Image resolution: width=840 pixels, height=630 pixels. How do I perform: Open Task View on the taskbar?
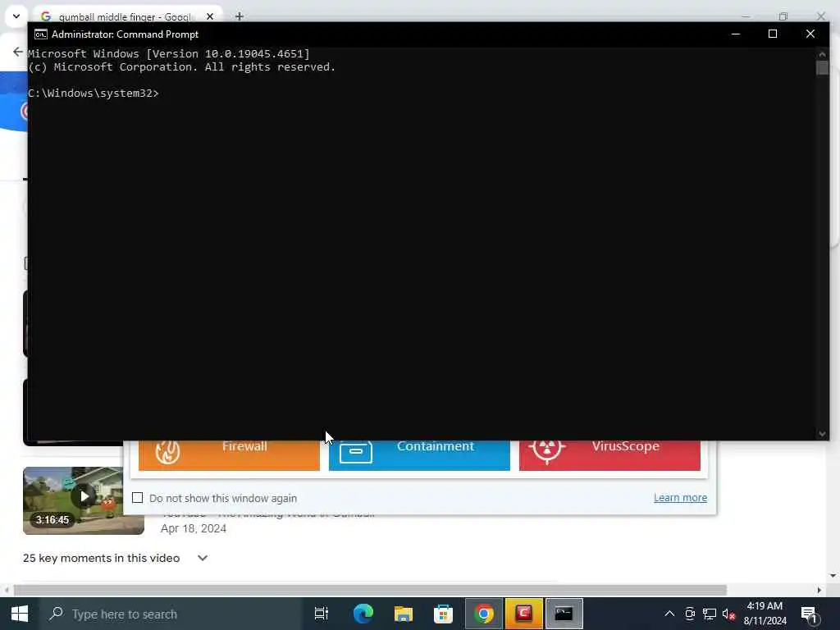click(x=322, y=614)
